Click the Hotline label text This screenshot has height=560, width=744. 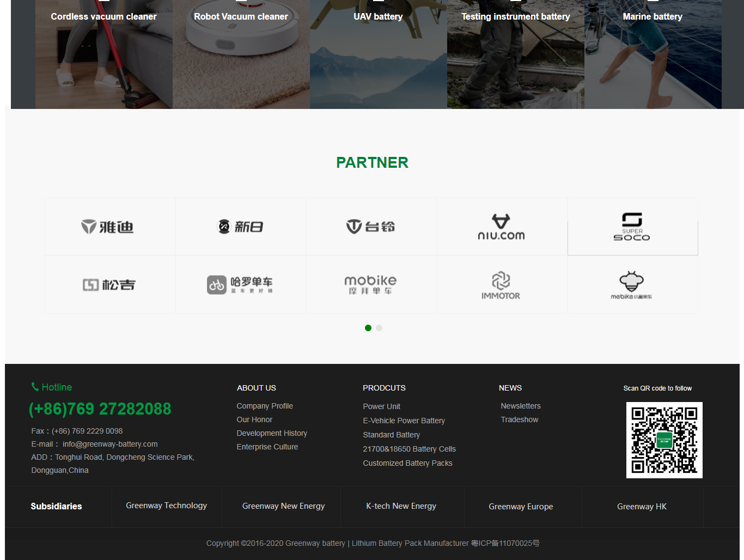(57, 387)
